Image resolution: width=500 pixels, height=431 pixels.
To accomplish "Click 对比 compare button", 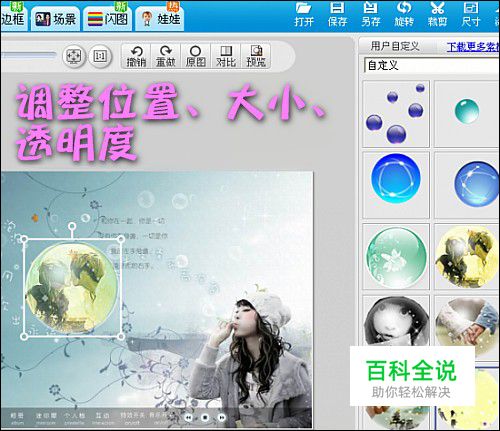I will 226,56.
